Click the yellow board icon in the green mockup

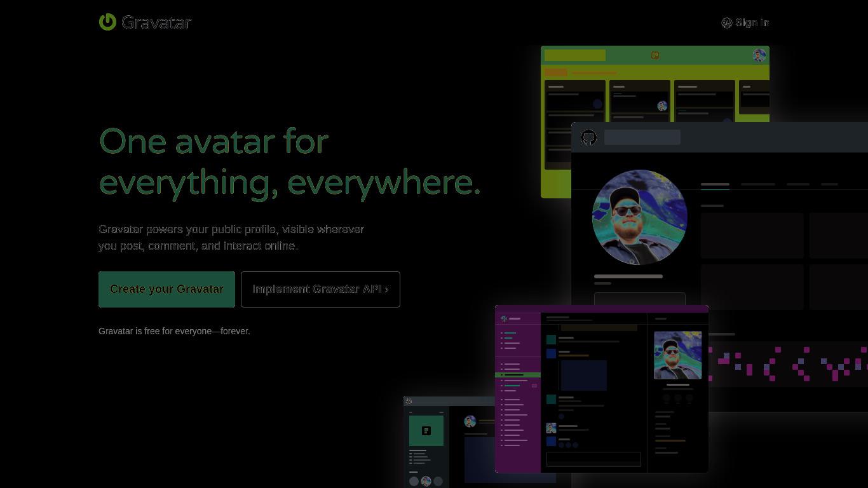click(655, 55)
